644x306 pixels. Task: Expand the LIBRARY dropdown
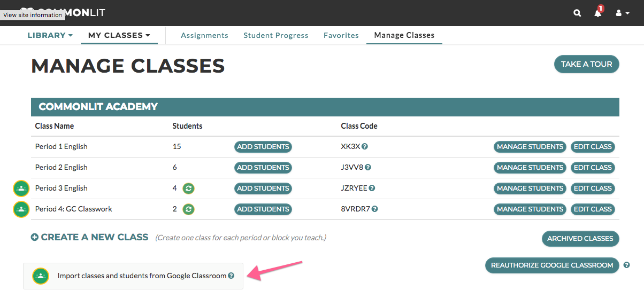(50, 35)
